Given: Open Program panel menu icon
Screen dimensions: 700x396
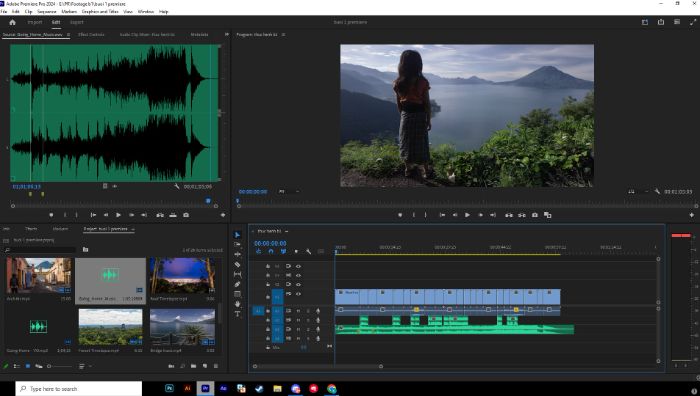Looking at the screenshot, I should (283, 34).
